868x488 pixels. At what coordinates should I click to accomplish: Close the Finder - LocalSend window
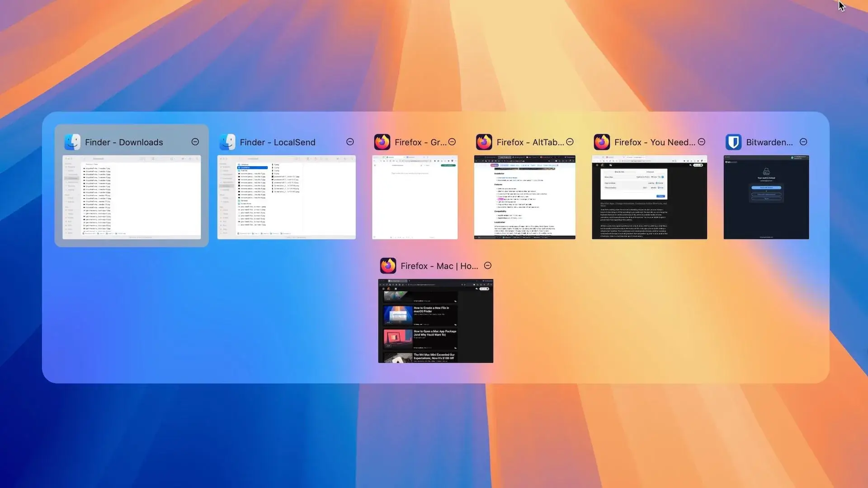point(350,142)
